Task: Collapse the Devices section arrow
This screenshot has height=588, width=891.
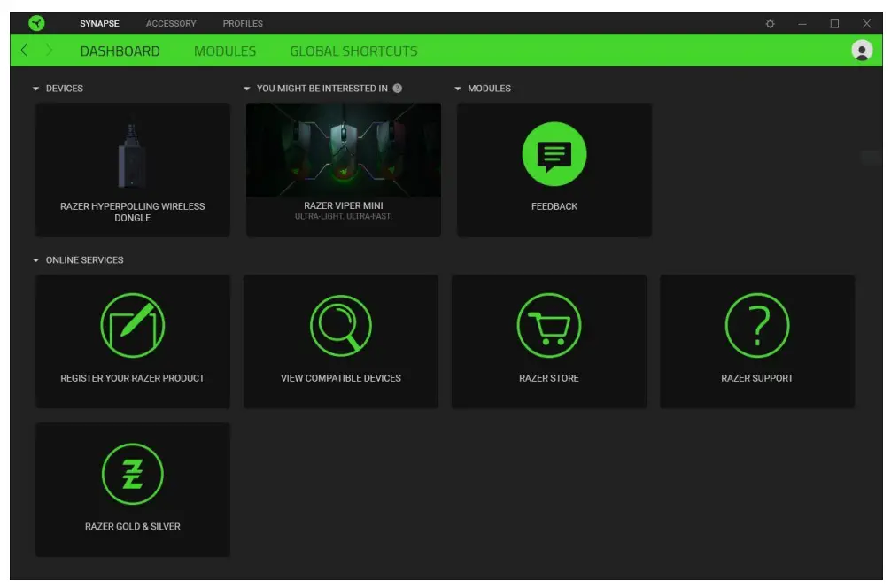Action: 36,89
